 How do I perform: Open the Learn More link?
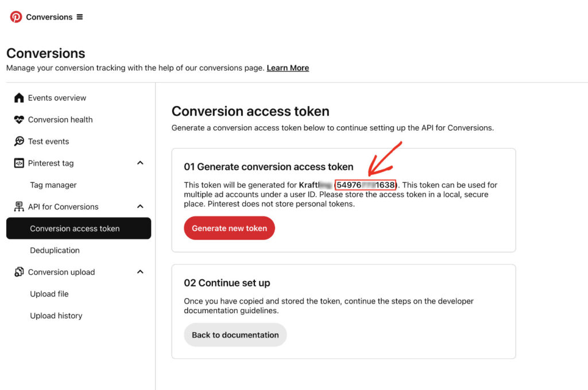287,68
